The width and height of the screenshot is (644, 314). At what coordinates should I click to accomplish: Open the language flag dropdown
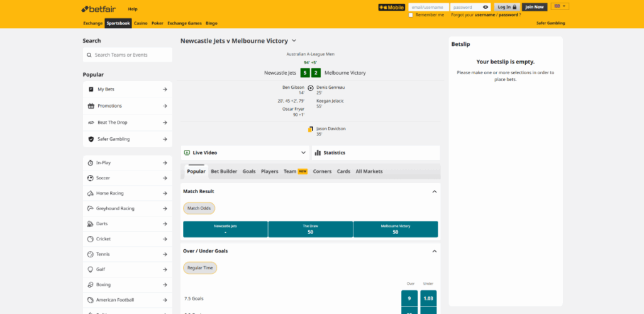click(560, 6)
